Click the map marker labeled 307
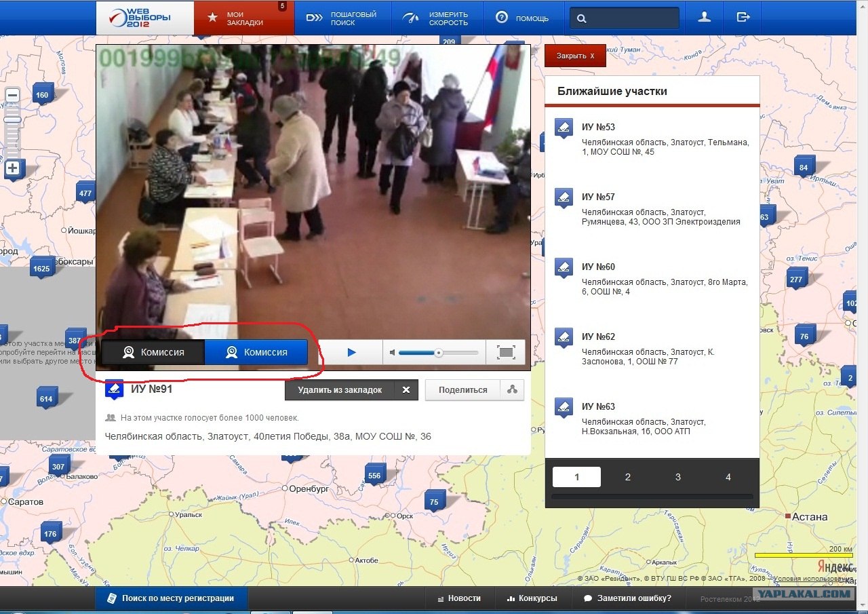The image size is (868, 614). pos(58,467)
